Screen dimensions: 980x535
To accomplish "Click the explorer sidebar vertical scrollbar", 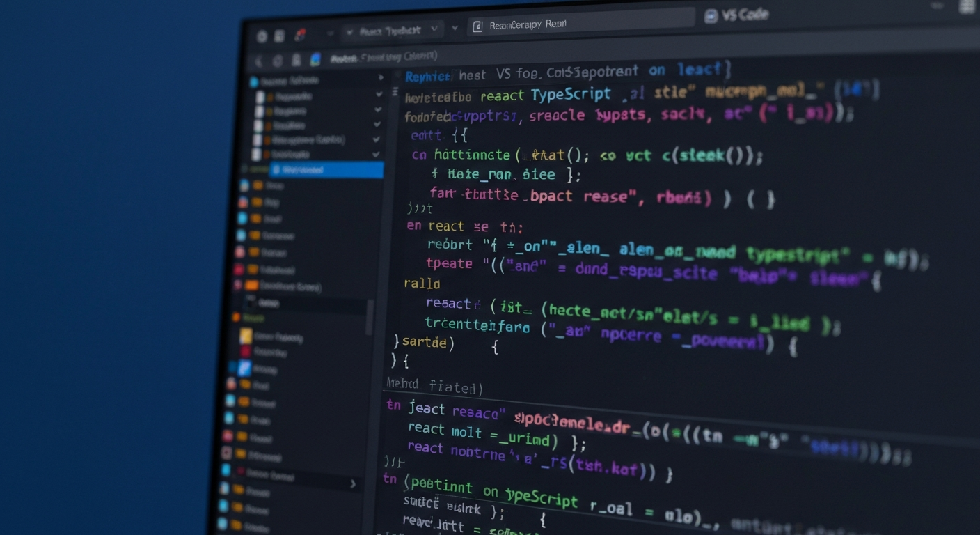I will click(x=370, y=317).
